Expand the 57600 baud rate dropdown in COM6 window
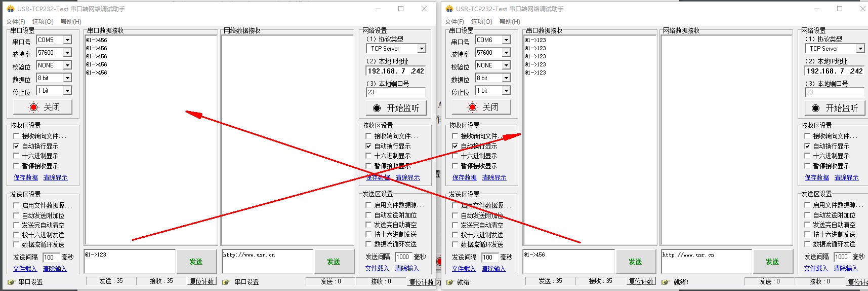This screenshot has height=291, width=868. [506, 53]
